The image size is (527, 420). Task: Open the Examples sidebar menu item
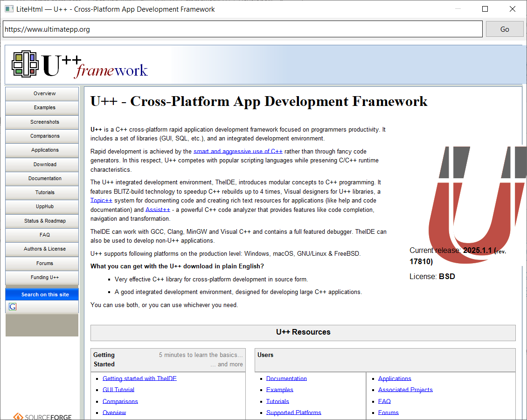tap(42, 108)
